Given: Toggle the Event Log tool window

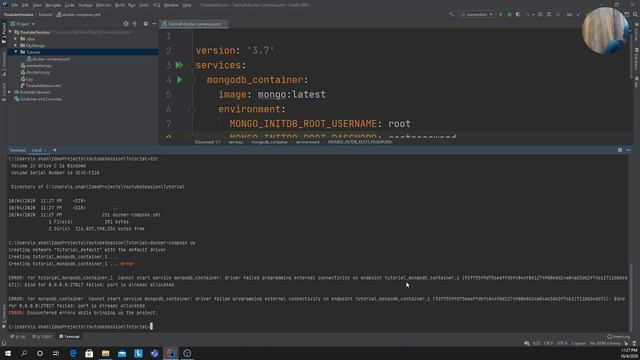Looking at the screenshot, I should [x=618, y=337].
